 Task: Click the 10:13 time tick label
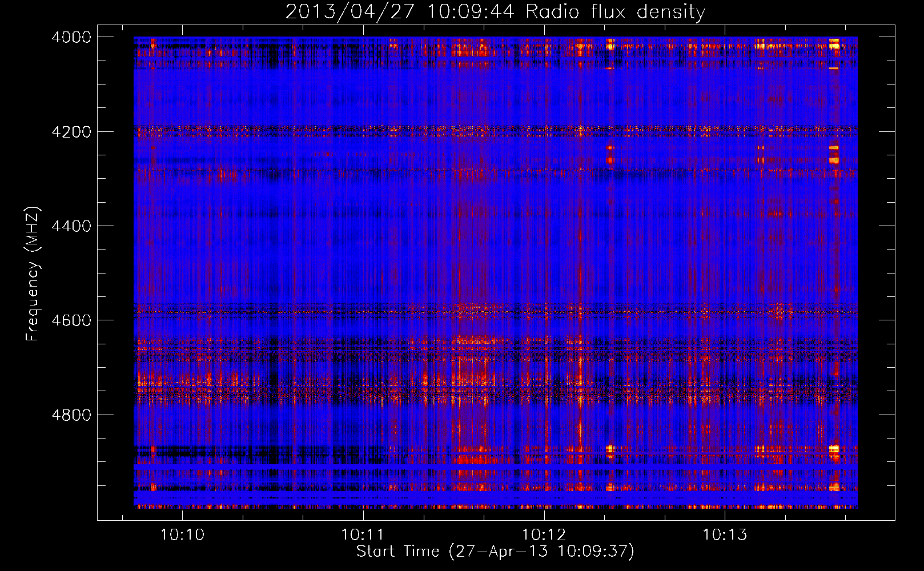point(724,535)
